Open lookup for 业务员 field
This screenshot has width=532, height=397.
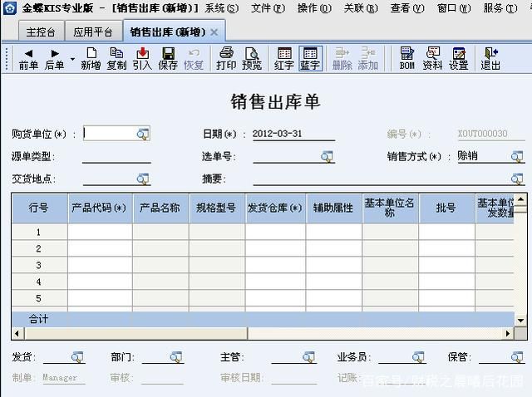(418, 357)
